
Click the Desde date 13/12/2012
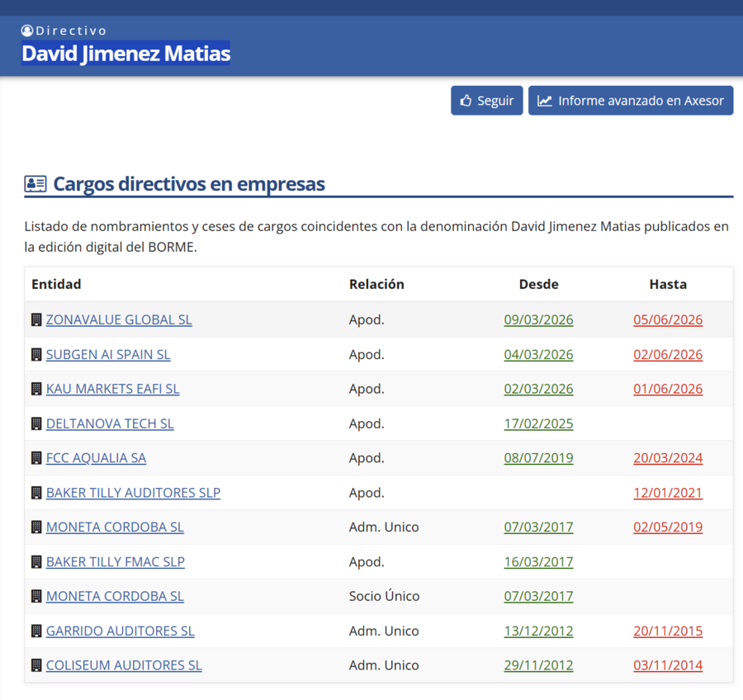539,631
